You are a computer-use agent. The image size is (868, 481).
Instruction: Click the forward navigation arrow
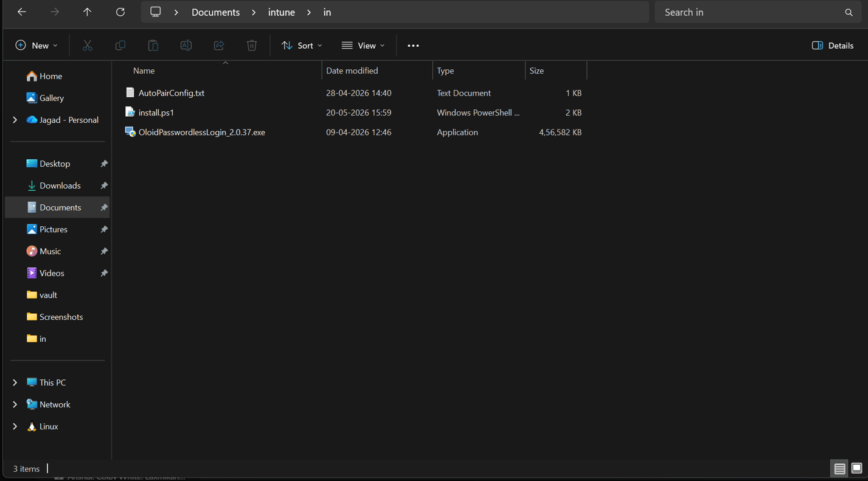click(55, 12)
